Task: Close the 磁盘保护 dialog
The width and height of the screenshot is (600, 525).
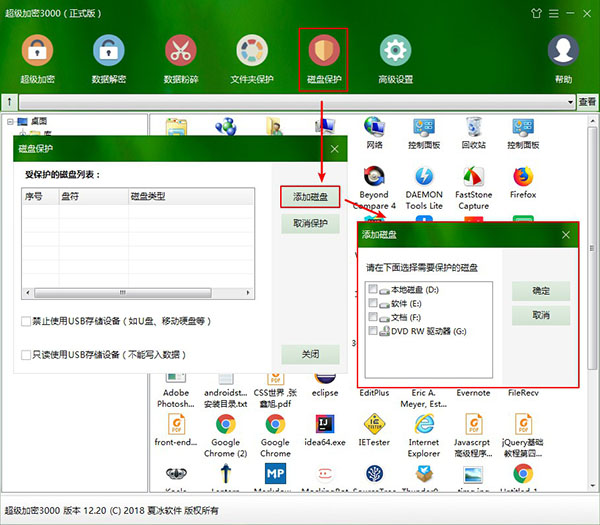Action: [334, 149]
